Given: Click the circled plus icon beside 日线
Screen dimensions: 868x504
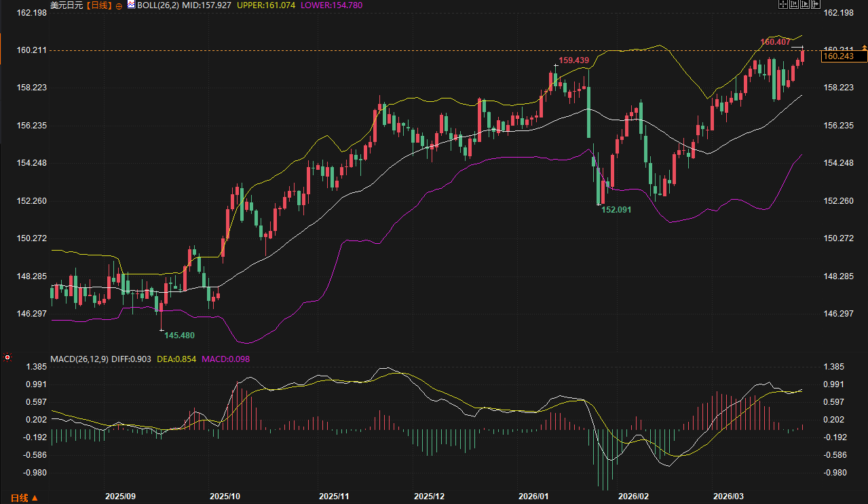Looking at the screenshot, I should tap(119, 5).
